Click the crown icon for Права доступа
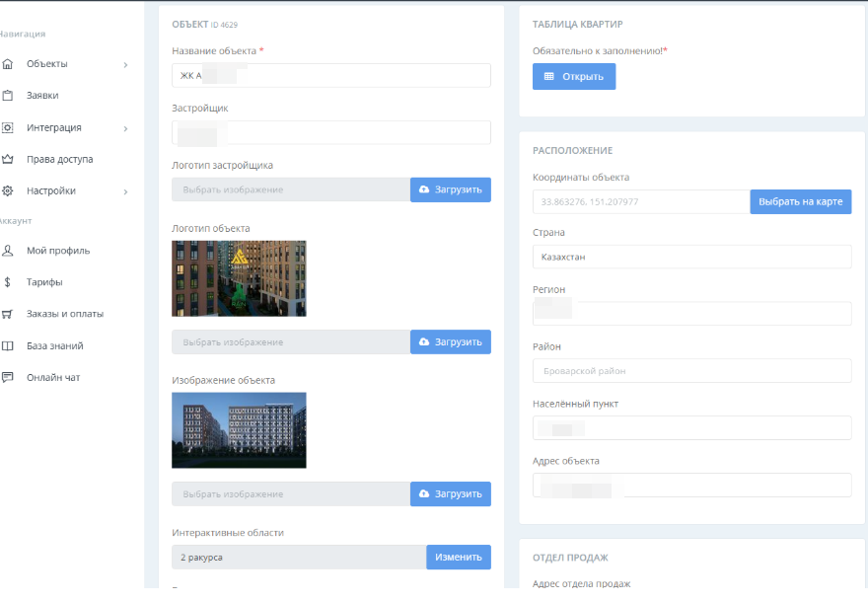 8,159
